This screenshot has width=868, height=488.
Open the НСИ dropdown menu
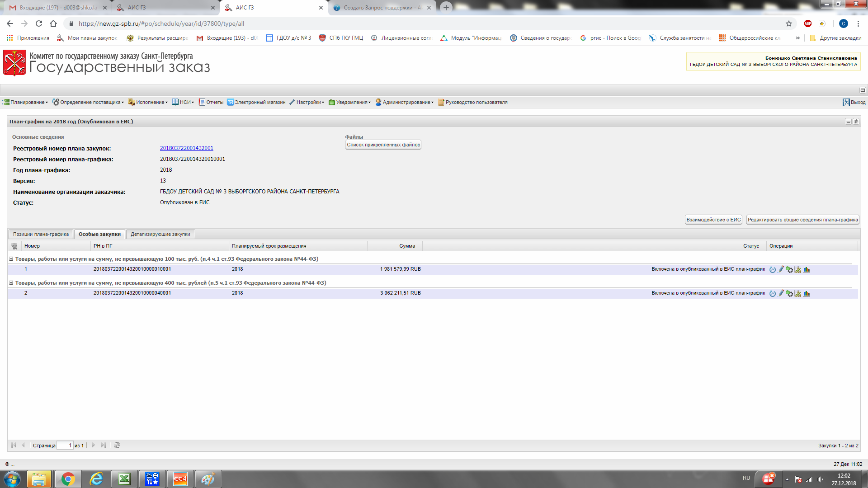point(183,102)
